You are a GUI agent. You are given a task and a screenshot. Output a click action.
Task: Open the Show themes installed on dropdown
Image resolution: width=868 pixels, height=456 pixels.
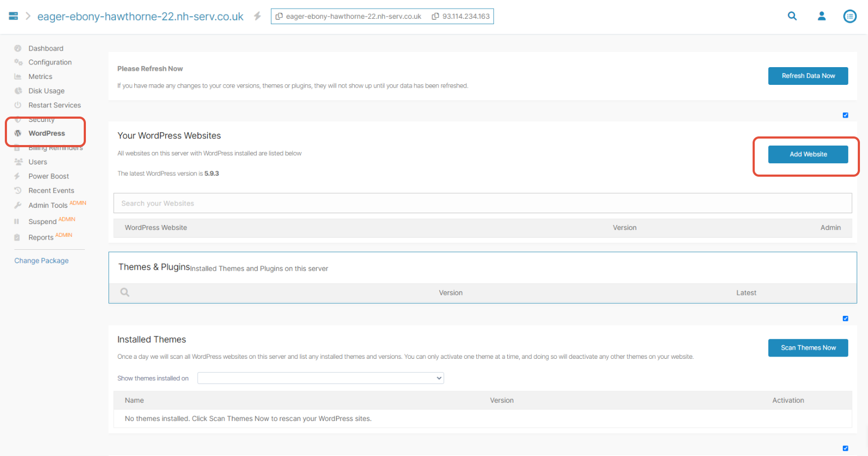(x=320, y=378)
